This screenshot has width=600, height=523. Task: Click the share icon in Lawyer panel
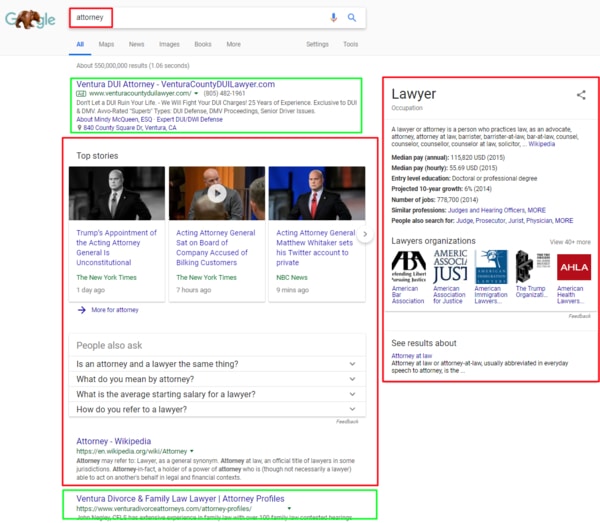point(581,95)
